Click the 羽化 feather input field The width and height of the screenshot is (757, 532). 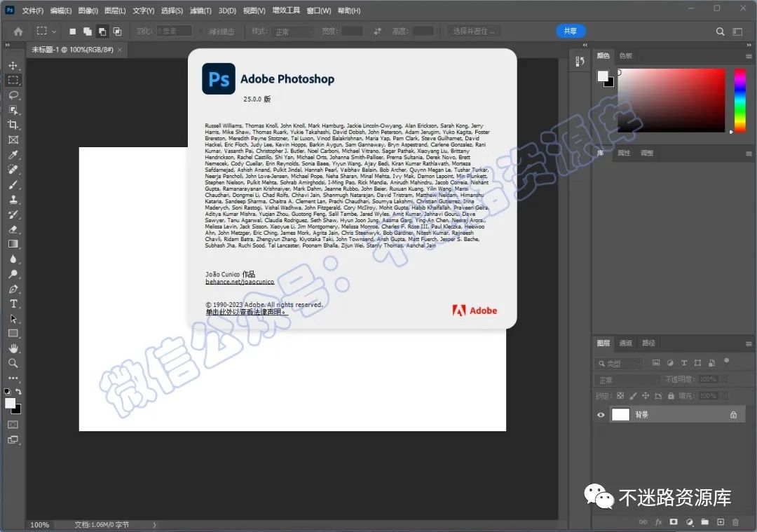(x=174, y=32)
